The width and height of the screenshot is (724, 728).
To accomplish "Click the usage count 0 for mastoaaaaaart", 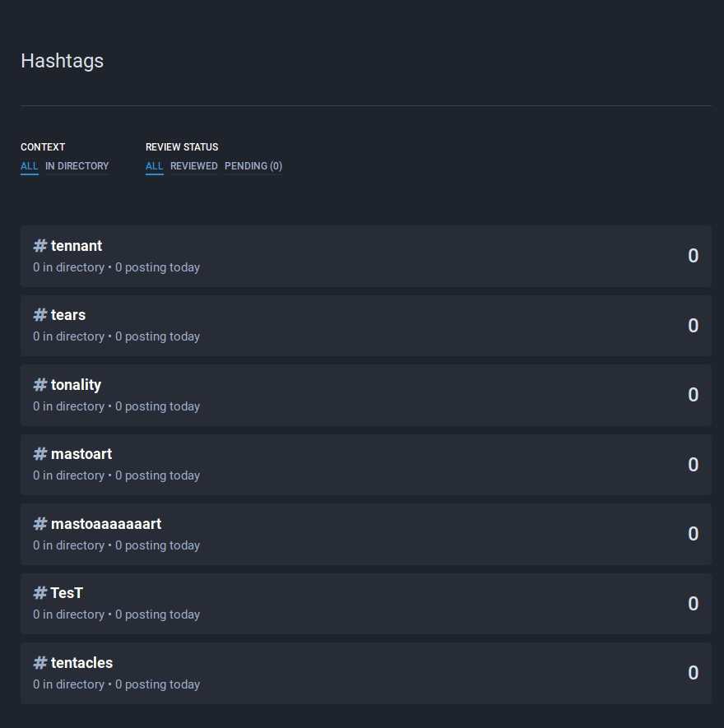I will point(693,534).
